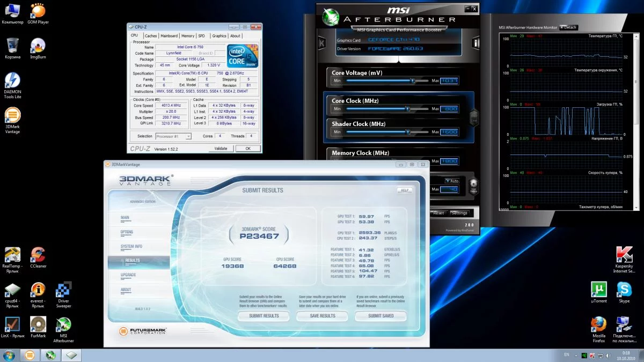Image resolution: width=644 pixels, height=362 pixels.
Task: Select MSI Afterburner desktop shortcut
Action: (x=64, y=330)
